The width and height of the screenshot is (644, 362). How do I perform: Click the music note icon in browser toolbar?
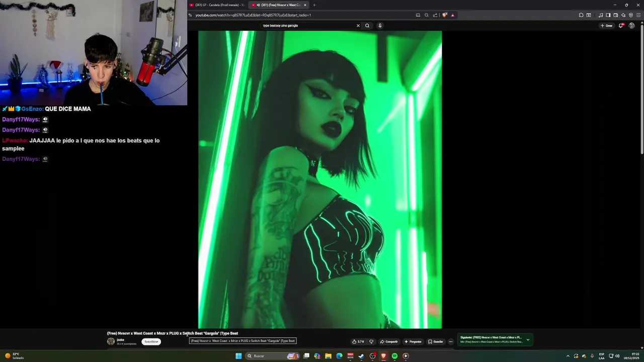[601, 15]
